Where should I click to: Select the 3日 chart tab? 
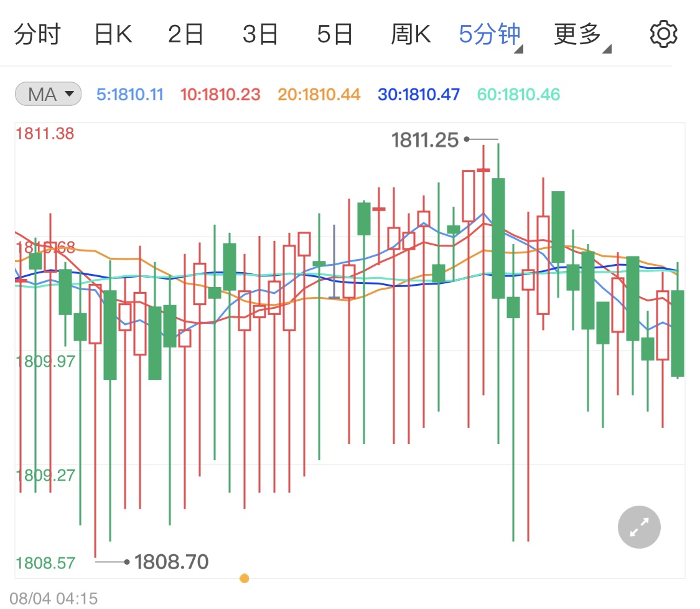[x=260, y=34]
